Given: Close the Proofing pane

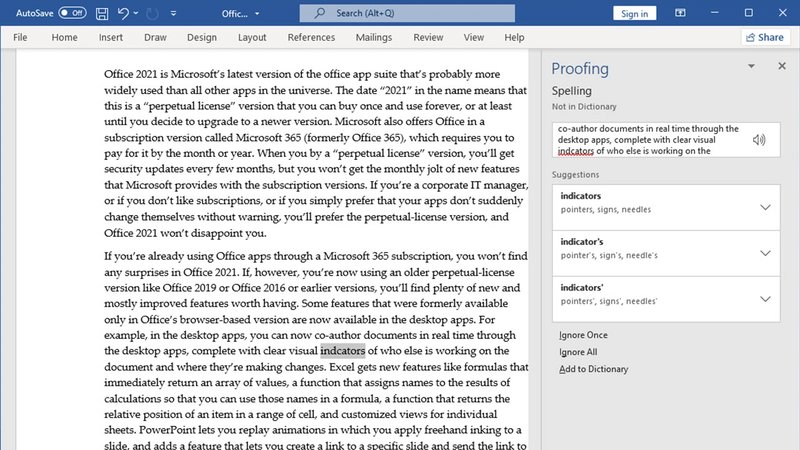Looking at the screenshot, I should (781, 66).
